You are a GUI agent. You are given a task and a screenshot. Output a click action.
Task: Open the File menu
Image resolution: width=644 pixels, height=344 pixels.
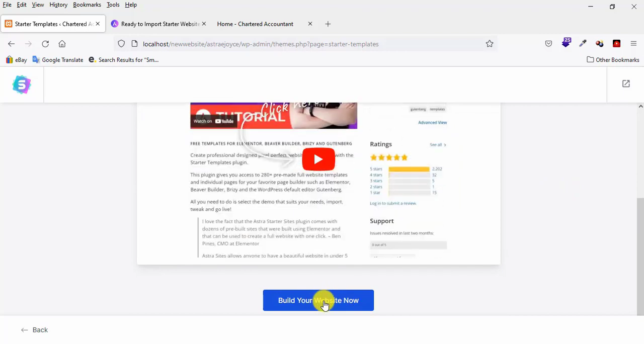point(7,5)
